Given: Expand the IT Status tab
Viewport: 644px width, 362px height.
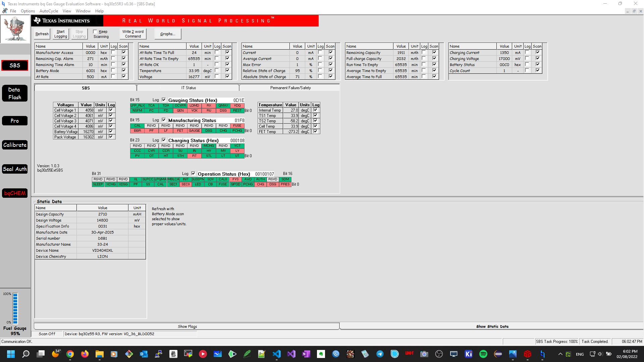Looking at the screenshot, I should [188, 87].
